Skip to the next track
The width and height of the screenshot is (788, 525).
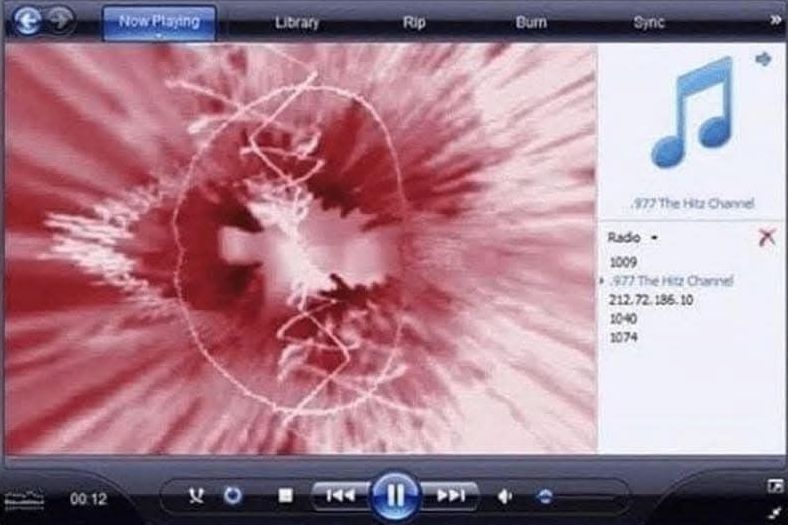[450, 496]
